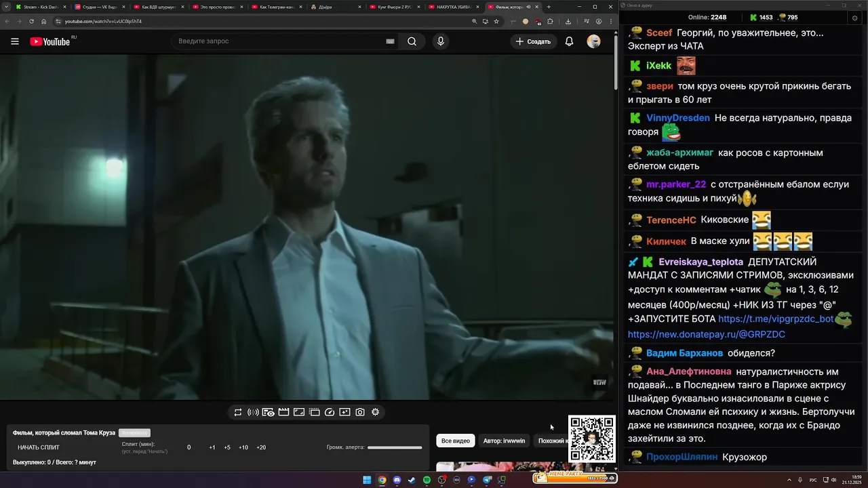Add +20 minutes to the split
Image resolution: width=868 pixels, height=488 pixels.
pyautogui.click(x=261, y=447)
